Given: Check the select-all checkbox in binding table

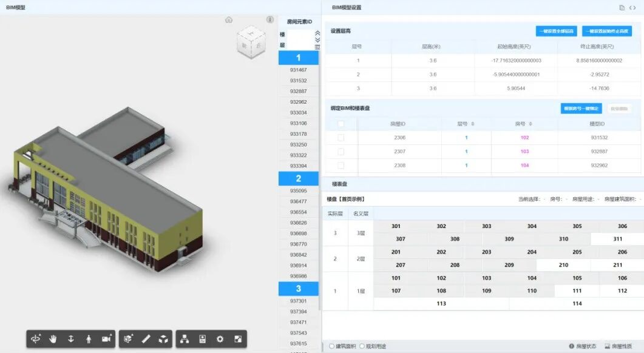Looking at the screenshot, I should tap(341, 124).
